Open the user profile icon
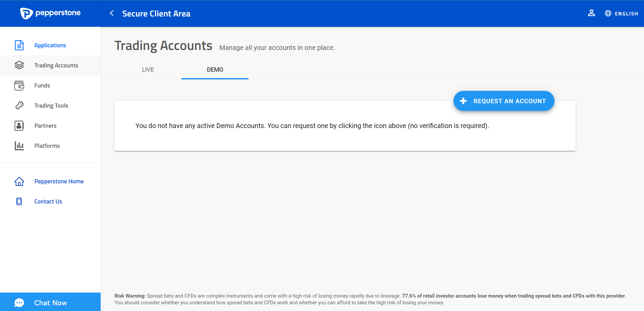Image resolution: width=644 pixels, height=311 pixels. coord(591,13)
